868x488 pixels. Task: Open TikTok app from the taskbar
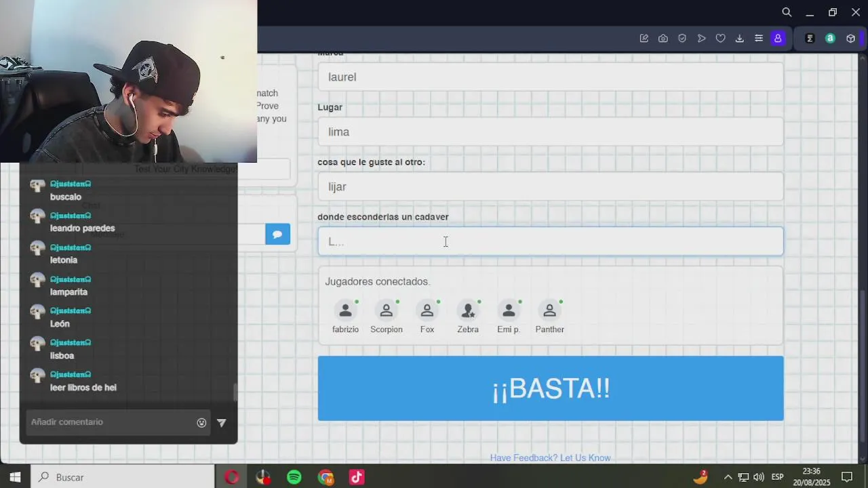coord(357,477)
